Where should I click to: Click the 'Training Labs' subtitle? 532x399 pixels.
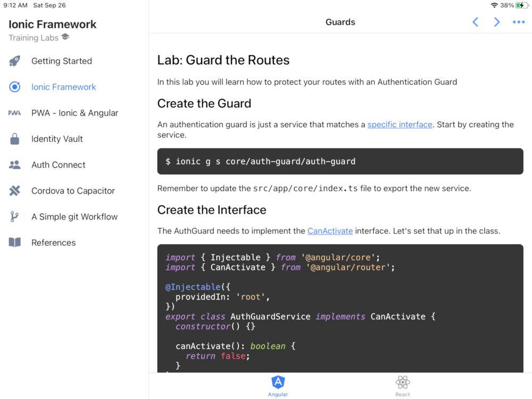pos(34,38)
